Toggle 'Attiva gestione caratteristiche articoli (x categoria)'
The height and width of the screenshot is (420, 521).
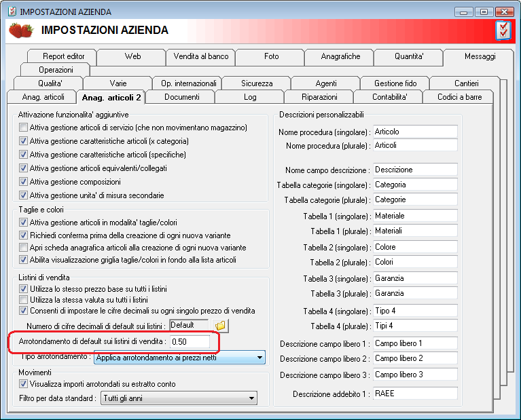pyautogui.click(x=23, y=140)
